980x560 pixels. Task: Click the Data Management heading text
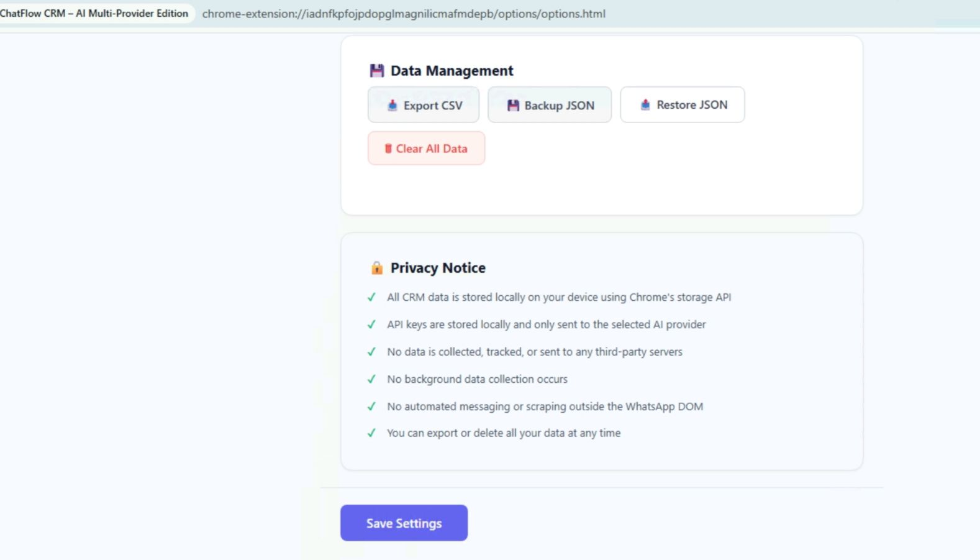pyautogui.click(x=451, y=71)
